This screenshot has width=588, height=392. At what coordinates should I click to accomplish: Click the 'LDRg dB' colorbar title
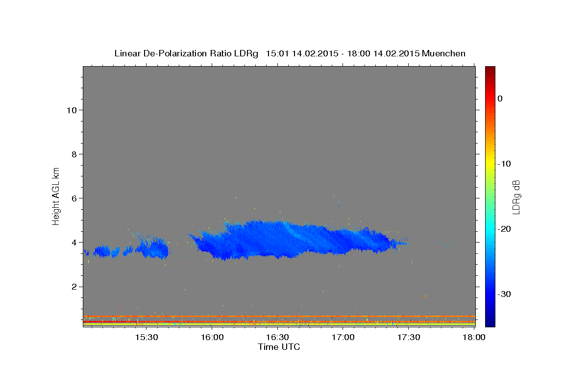[516, 196]
